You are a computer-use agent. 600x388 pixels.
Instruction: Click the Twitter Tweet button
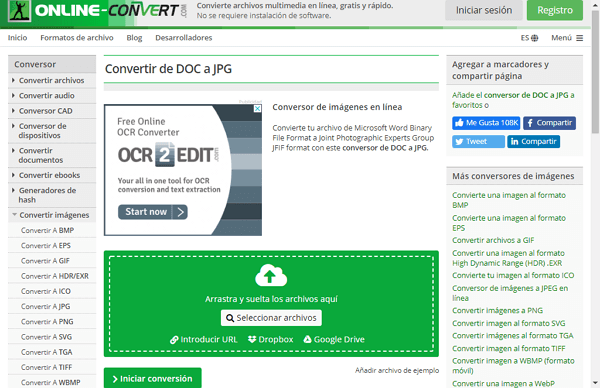[x=478, y=142]
